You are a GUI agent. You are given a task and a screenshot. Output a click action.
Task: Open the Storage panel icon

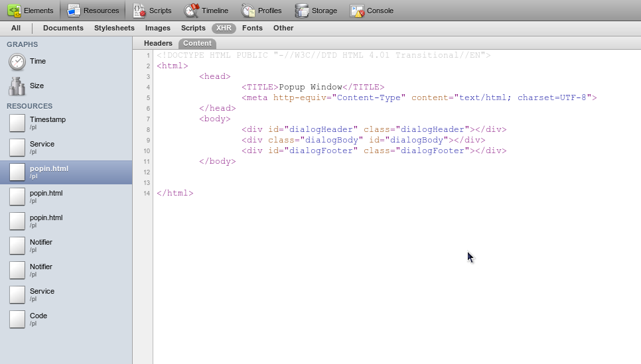tap(302, 11)
